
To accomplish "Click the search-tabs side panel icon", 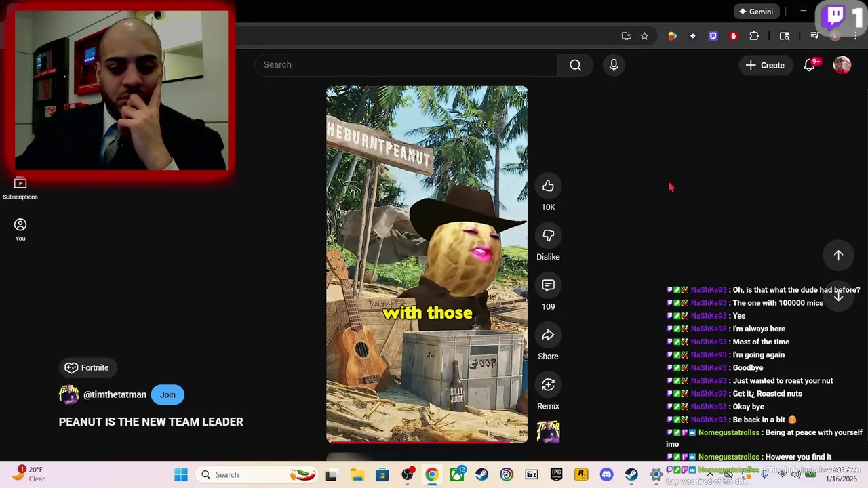I will [x=785, y=36].
